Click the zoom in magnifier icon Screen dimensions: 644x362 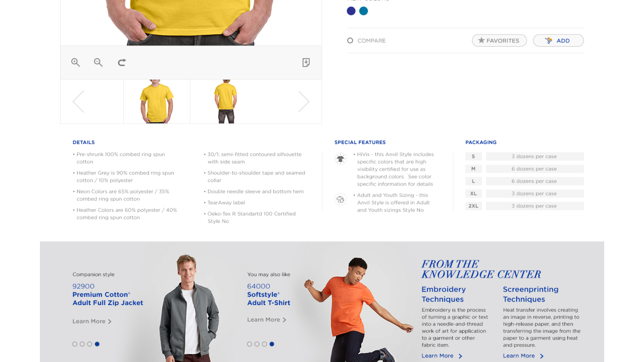pyautogui.click(x=75, y=62)
